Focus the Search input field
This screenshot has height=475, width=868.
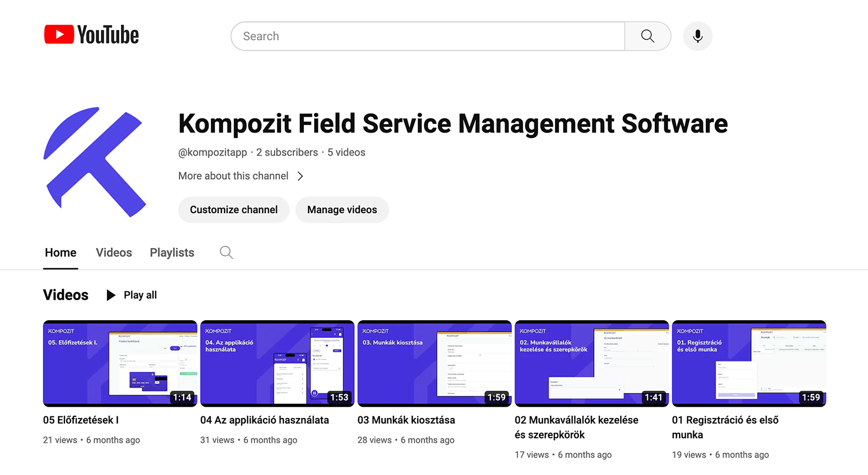pos(428,36)
